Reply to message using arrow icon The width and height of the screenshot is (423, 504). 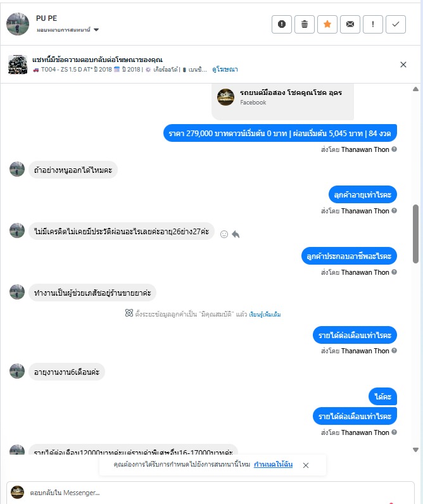(236, 234)
